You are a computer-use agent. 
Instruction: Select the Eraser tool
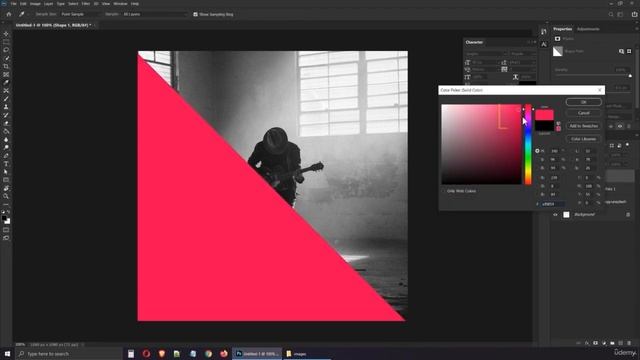[6, 123]
